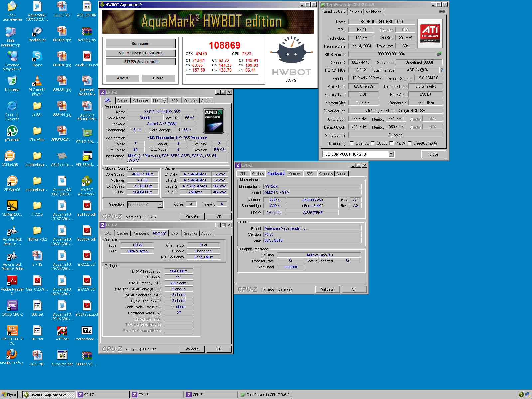The image size is (532, 399).
Task: Toggle the CUDA checkbox in GPU-Z
Action: (x=373, y=143)
